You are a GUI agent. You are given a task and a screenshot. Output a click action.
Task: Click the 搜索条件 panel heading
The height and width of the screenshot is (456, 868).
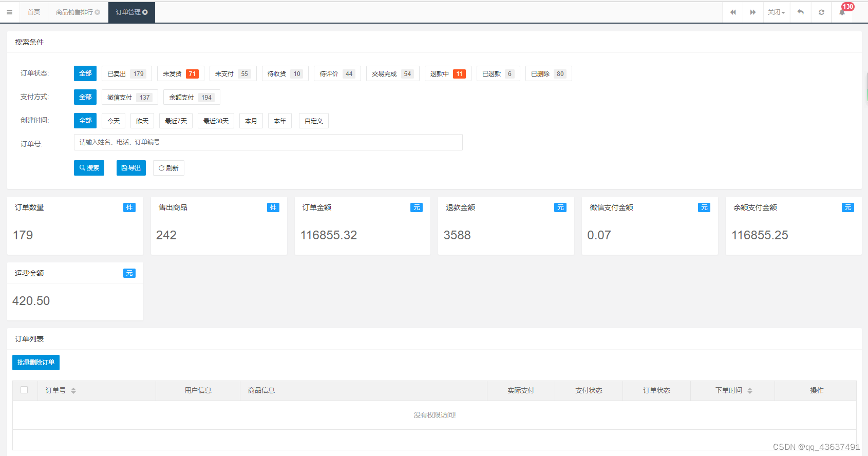29,42
